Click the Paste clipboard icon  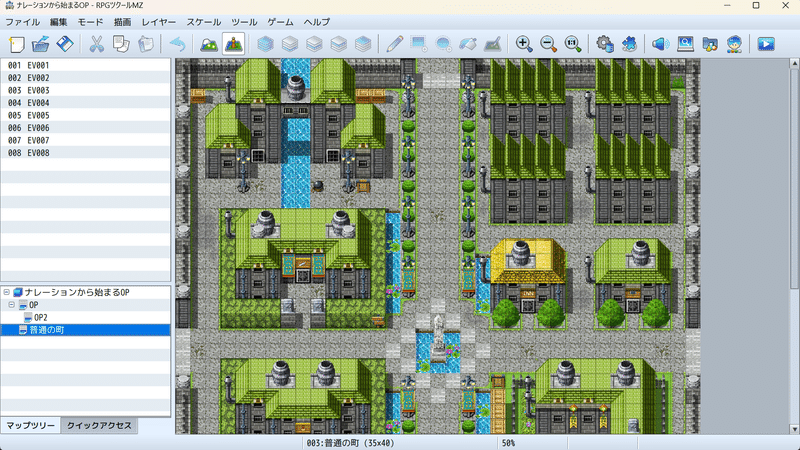[145, 44]
